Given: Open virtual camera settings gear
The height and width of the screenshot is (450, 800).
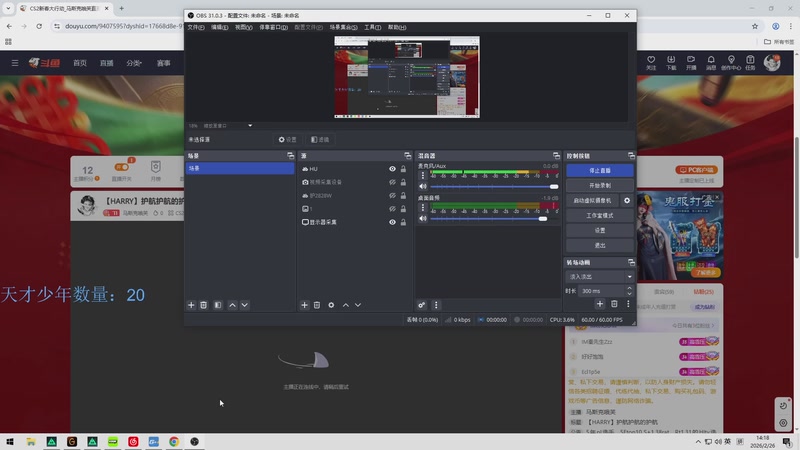Looking at the screenshot, I should [627, 201].
